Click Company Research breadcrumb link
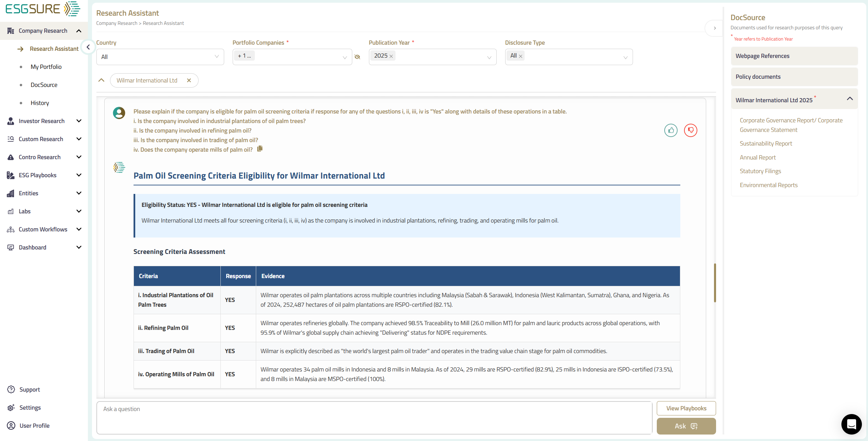Screen dimensions: 868x441 pos(117,23)
